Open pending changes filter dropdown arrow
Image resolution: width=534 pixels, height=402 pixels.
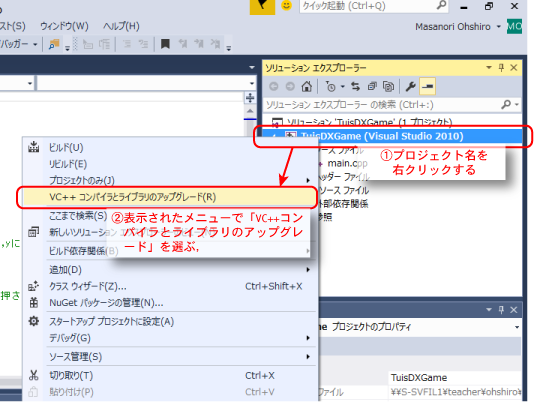(x=343, y=87)
